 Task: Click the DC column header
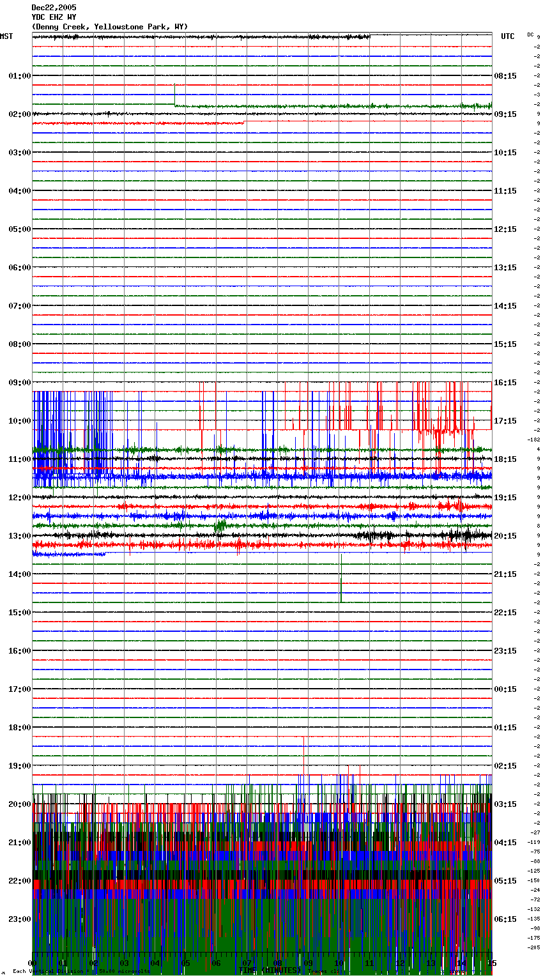point(530,34)
